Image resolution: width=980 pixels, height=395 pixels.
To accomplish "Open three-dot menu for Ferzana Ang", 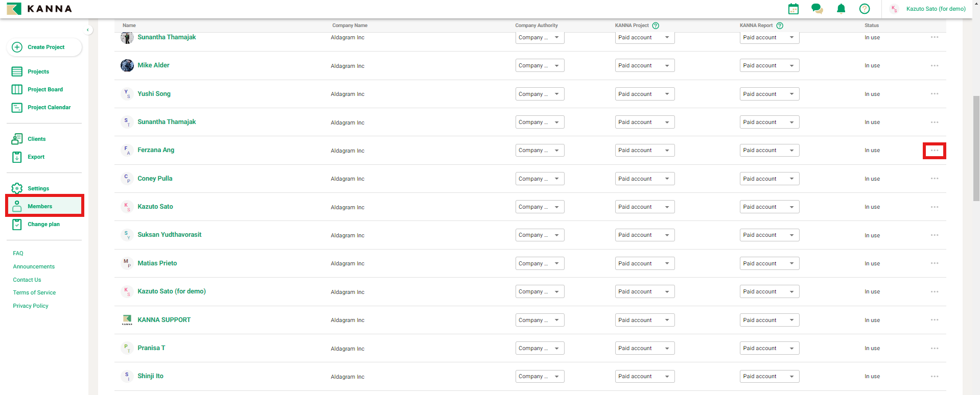I will pyautogui.click(x=934, y=151).
